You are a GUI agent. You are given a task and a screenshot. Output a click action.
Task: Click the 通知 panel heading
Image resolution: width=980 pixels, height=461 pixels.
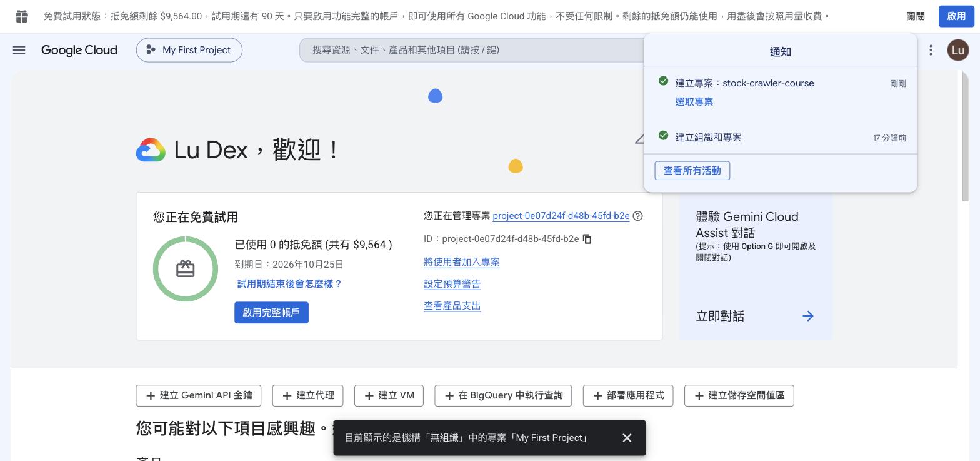[x=780, y=52]
